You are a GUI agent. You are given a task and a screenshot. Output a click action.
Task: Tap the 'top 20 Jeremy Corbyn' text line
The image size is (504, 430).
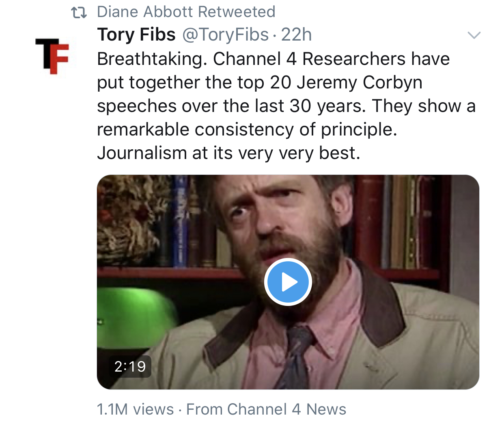(260, 83)
